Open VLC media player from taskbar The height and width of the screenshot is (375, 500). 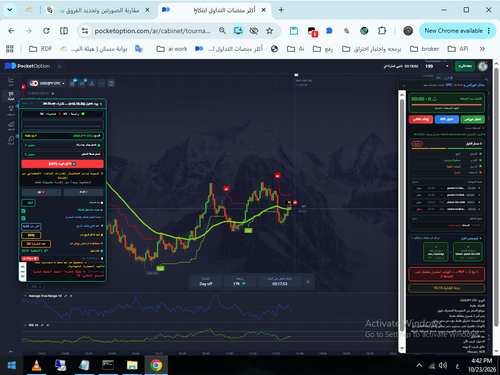pyautogui.click(x=36, y=366)
